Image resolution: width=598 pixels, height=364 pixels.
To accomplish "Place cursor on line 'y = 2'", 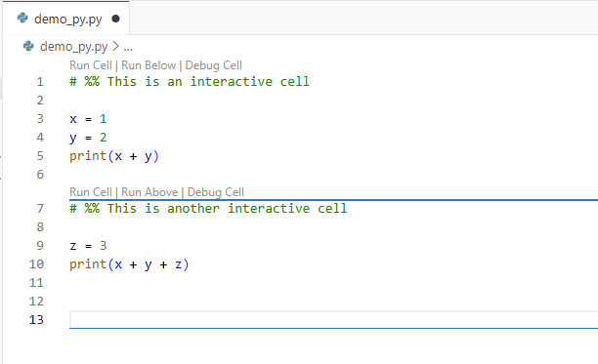I will (x=88, y=138).
